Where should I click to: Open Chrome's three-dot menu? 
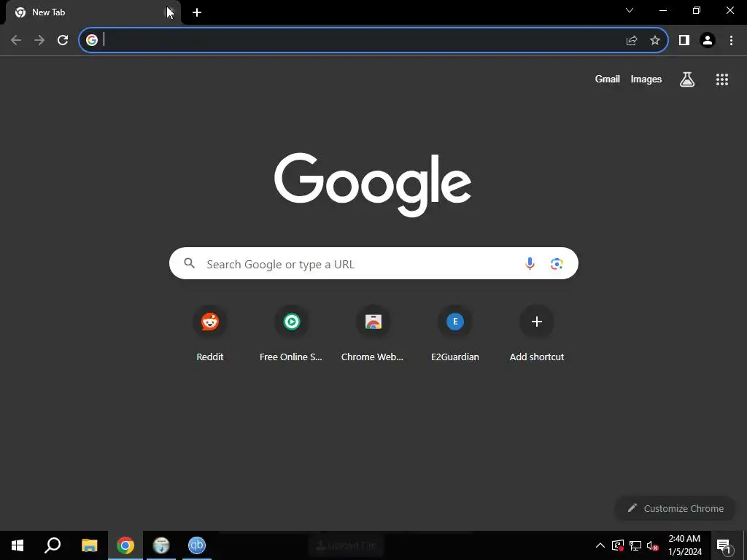[731, 41]
